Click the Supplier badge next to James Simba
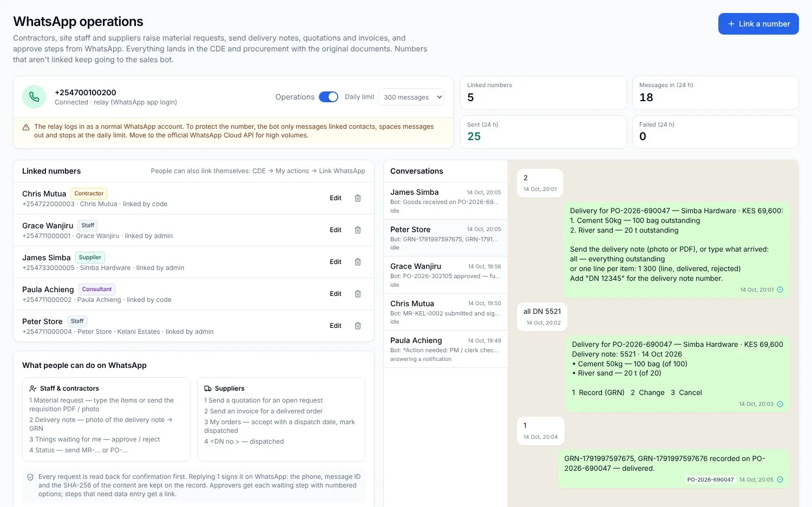The width and height of the screenshot is (812, 507). [x=90, y=258]
